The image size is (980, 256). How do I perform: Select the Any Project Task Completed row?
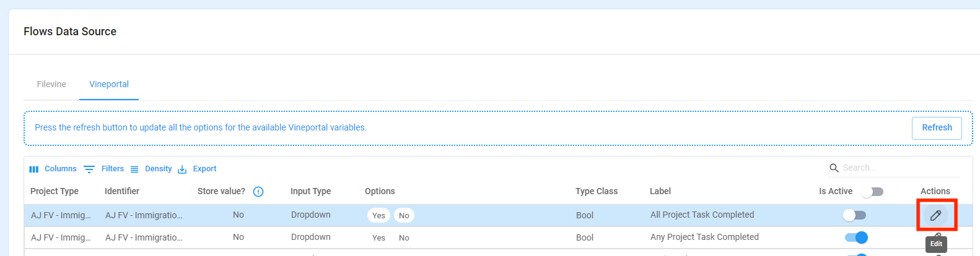coord(498,237)
